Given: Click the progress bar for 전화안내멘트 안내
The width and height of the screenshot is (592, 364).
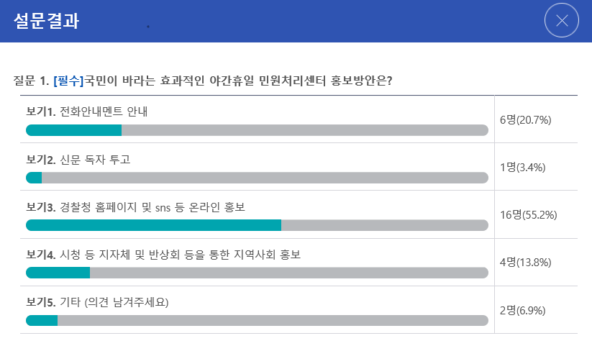Looking at the screenshot, I should pos(257,130).
